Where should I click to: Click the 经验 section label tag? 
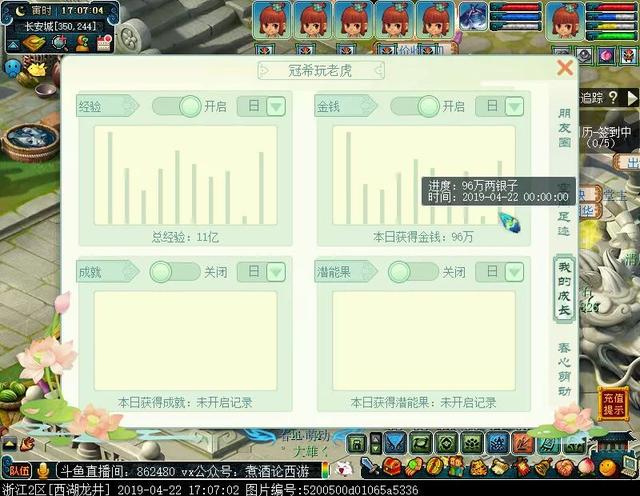coord(108,107)
